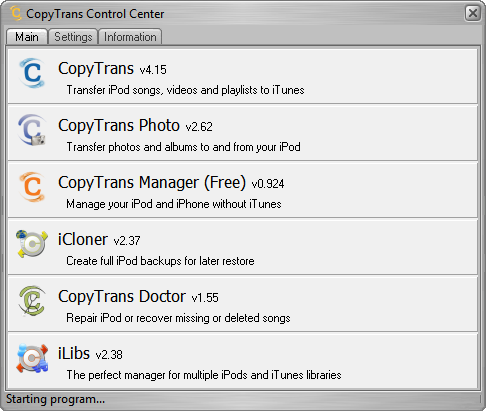486x411 pixels.
Task: Click 'Transfer photos and albums to and from your iPod'
Action: 183,147
